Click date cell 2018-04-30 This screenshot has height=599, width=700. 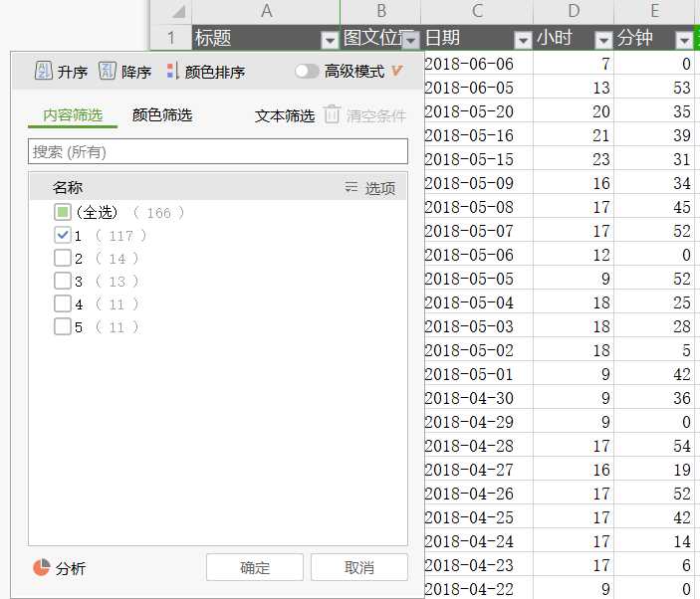pyautogui.click(x=479, y=398)
